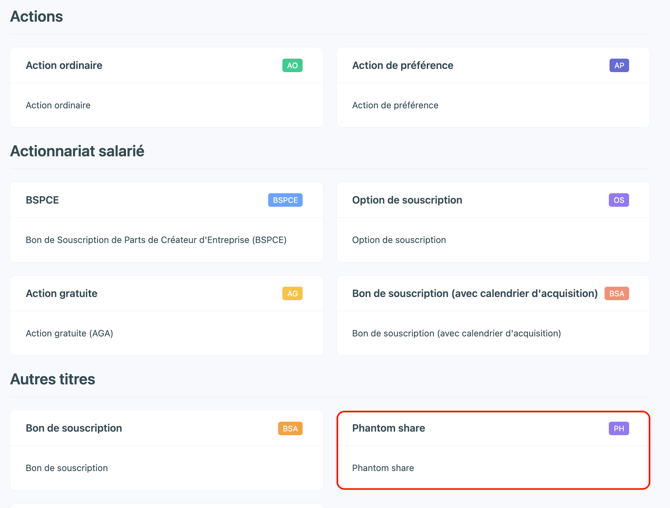The height and width of the screenshot is (508, 670).
Task: Click the green AO badge
Action: point(292,65)
